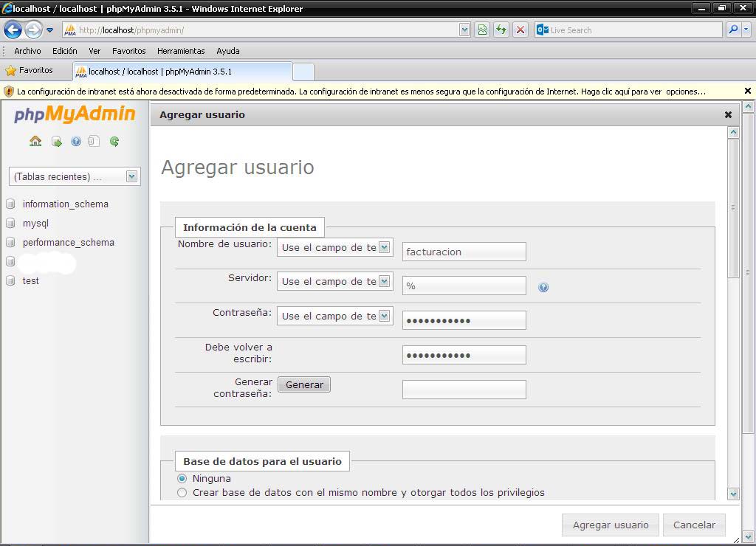756x546 pixels.
Task: Go forward with the browser forward arrow
Action: click(33, 30)
